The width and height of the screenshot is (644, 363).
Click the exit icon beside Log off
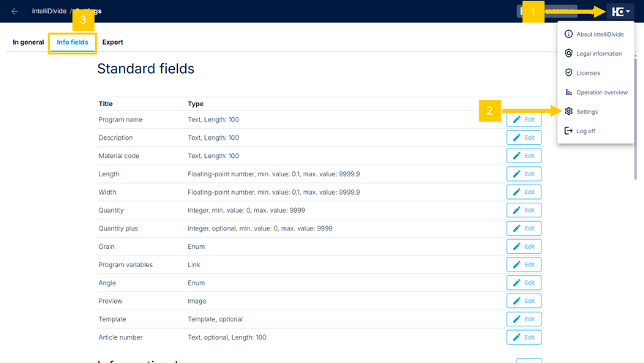click(569, 130)
